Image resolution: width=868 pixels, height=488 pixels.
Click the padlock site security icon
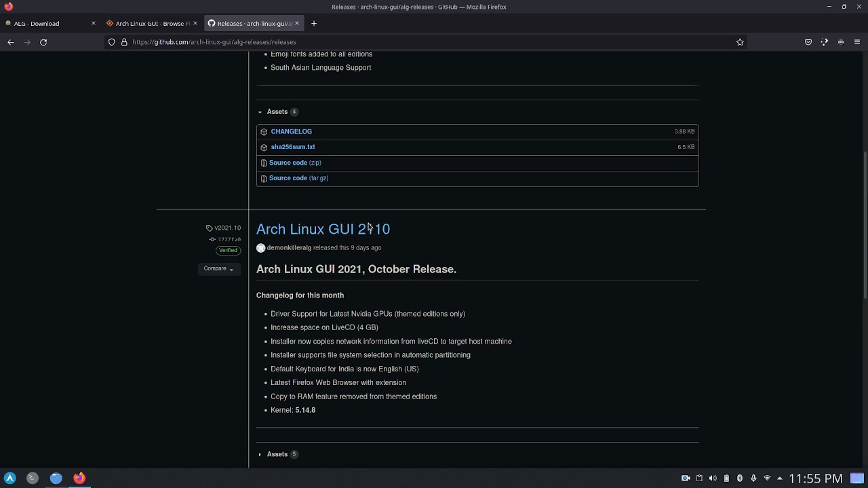point(124,42)
